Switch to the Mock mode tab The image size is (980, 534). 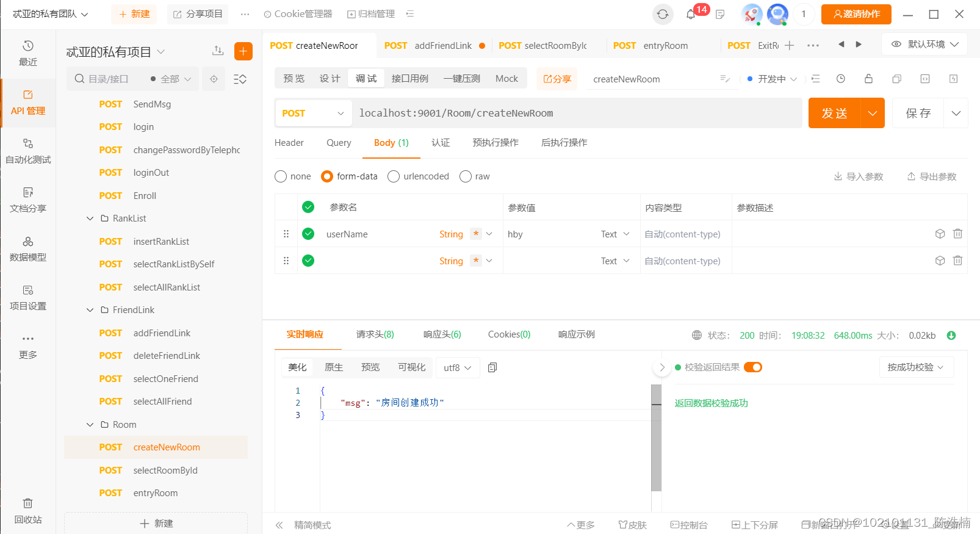point(506,78)
